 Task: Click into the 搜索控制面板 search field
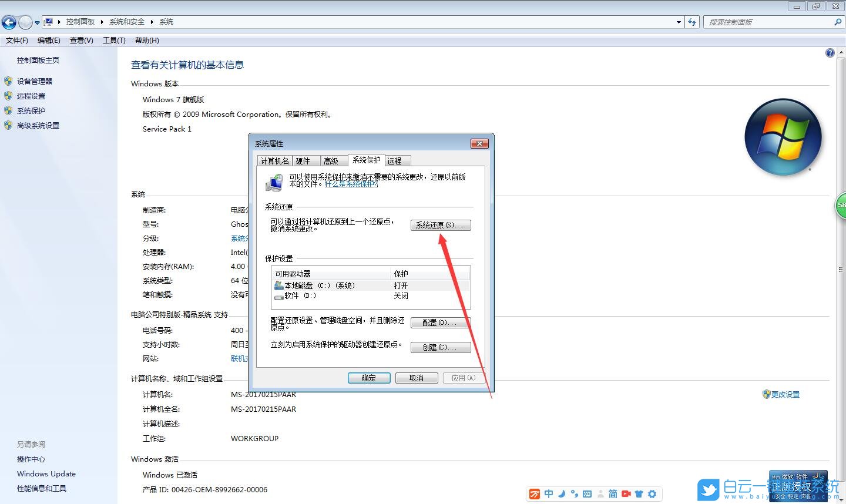pos(768,22)
